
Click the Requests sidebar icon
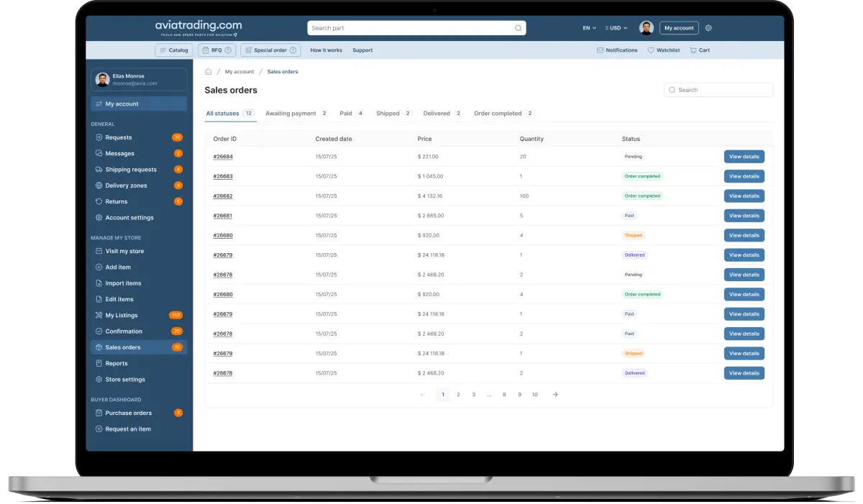pyautogui.click(x=99, y=137)
